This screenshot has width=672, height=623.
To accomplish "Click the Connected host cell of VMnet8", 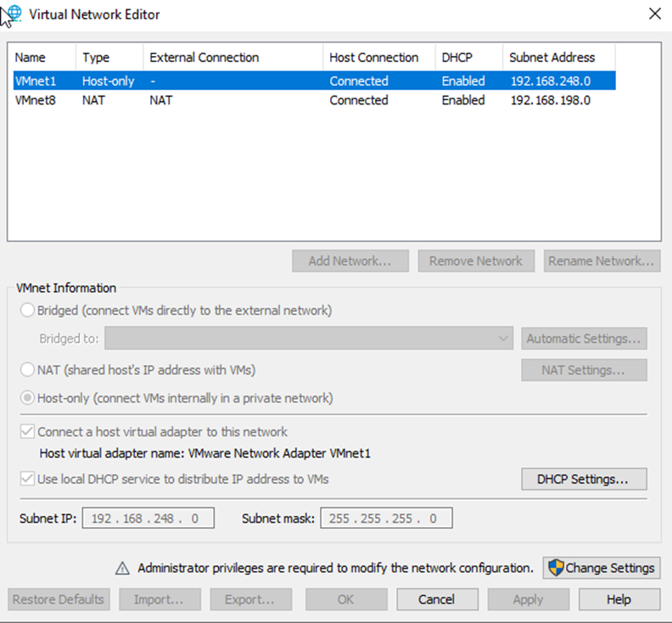I will tap(359, 100).
